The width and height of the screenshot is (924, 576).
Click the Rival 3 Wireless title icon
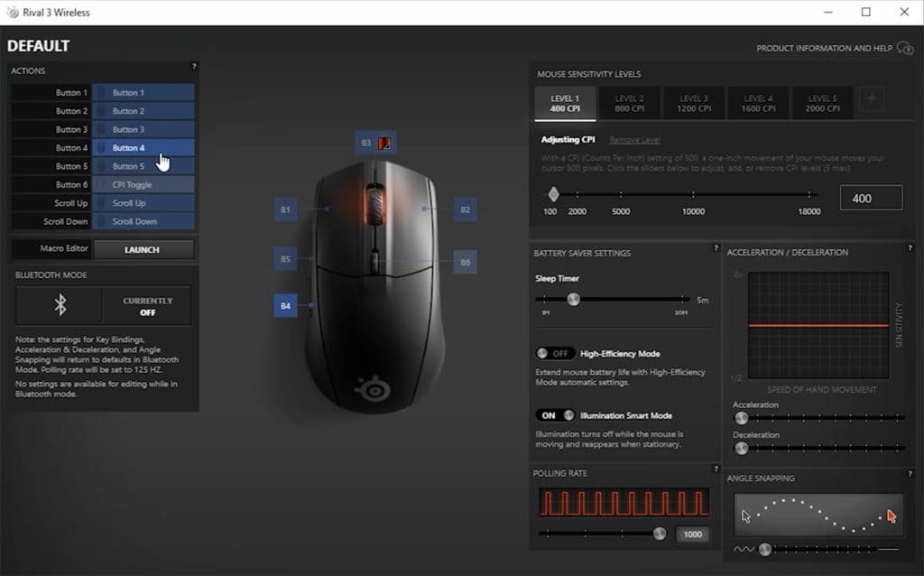coord(13,13)
